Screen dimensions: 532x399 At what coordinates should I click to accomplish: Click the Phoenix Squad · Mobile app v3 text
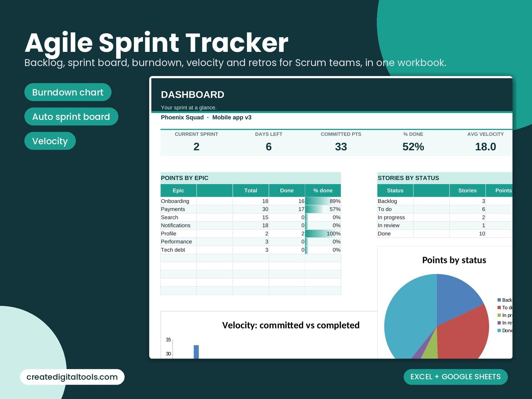pos(206,117)
